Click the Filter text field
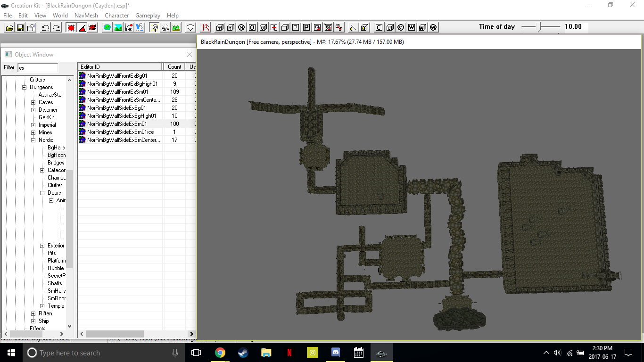Image resolution: width=644 pixels, height=362 pixels. [37, 68]
